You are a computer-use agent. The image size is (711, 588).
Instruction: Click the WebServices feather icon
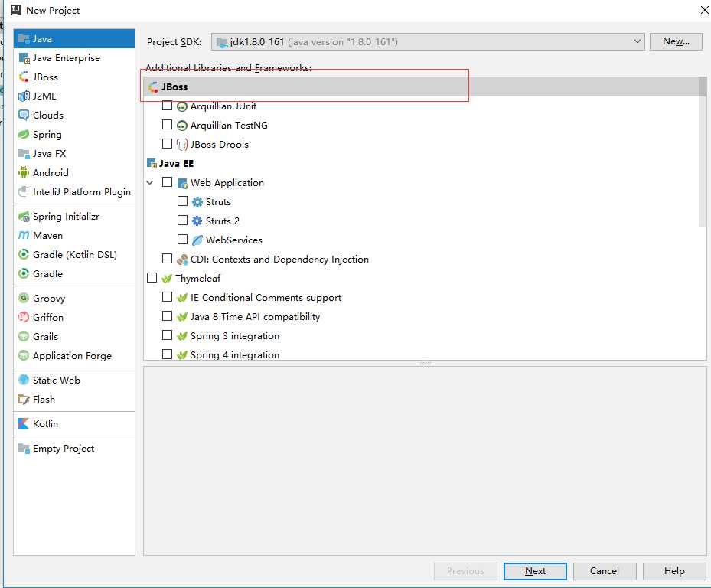197,240
